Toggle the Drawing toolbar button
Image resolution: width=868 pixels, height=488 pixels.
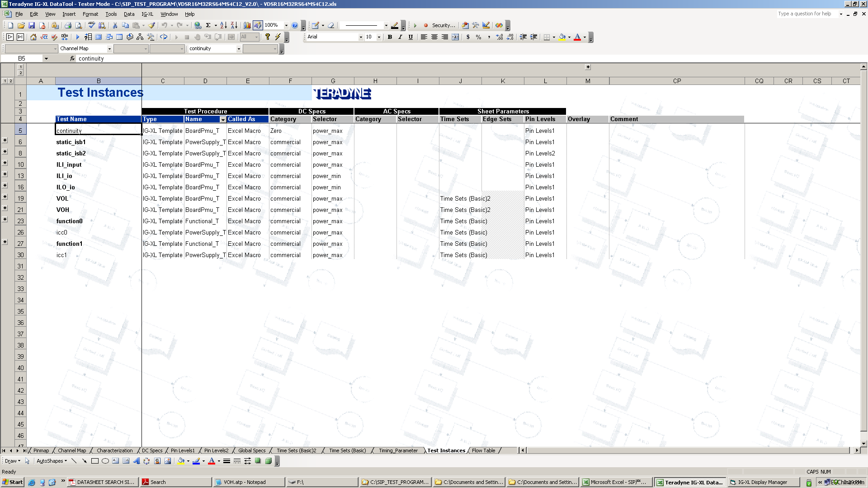(x=257, y=25)
